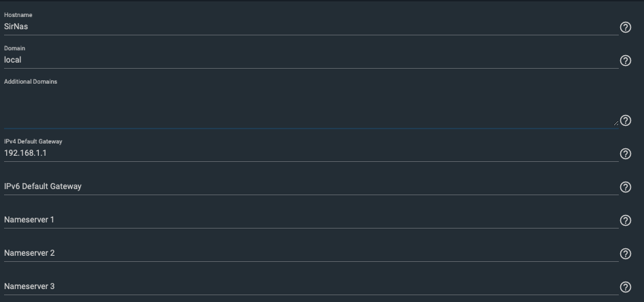Image resolution: width=644 pixels, height=302 pixels.
Task: Click the Additional Domains label text
Action: point(31,82)
